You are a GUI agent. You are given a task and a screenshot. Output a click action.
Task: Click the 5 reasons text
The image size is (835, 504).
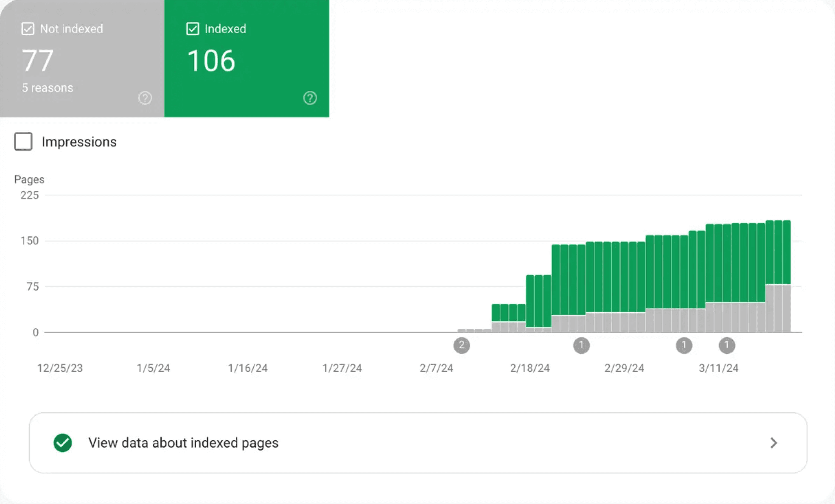[48, 88]
